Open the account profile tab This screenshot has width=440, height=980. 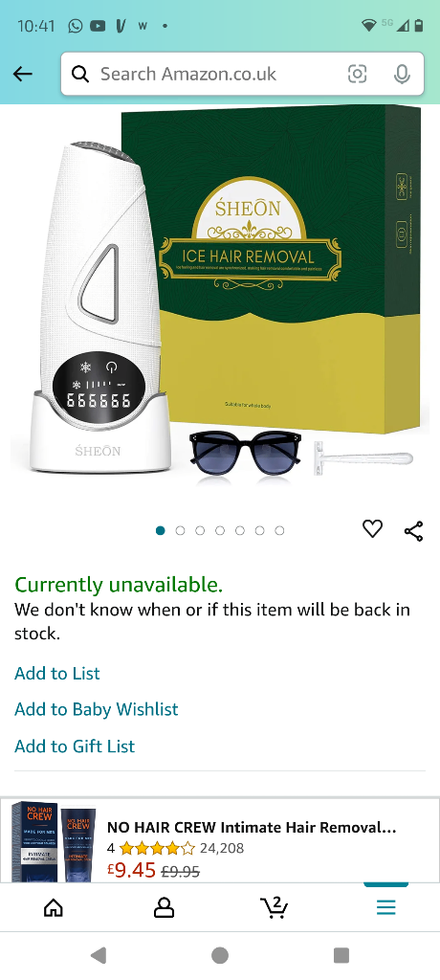tap(164, 907)
